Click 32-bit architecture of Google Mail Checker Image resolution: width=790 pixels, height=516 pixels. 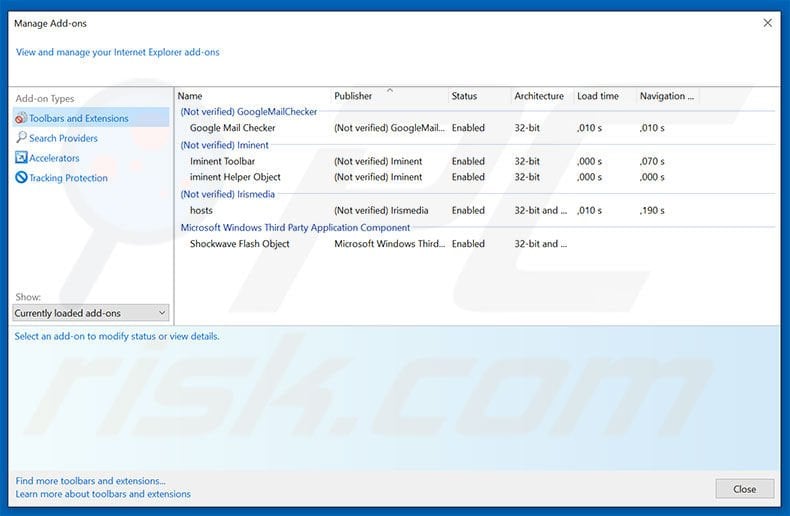(x=526, y=128)
